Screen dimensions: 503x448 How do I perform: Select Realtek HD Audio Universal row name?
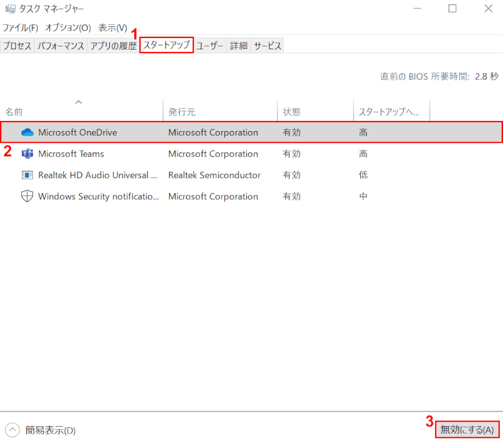(97, 175)
